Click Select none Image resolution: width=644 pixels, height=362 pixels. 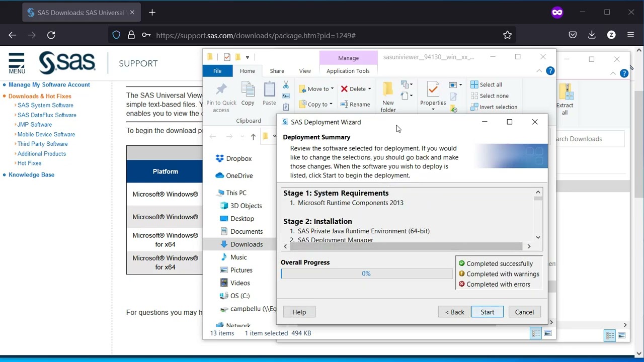click(x=490, y=96)
